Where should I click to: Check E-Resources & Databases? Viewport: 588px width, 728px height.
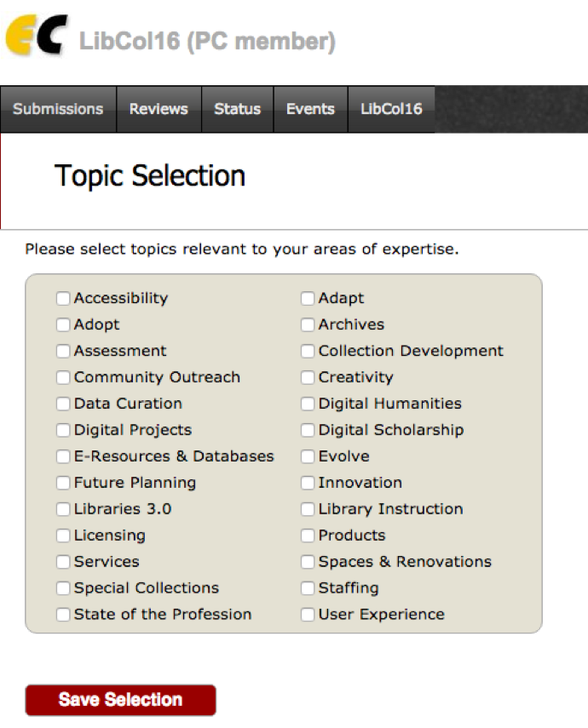[x=63, y=456]
